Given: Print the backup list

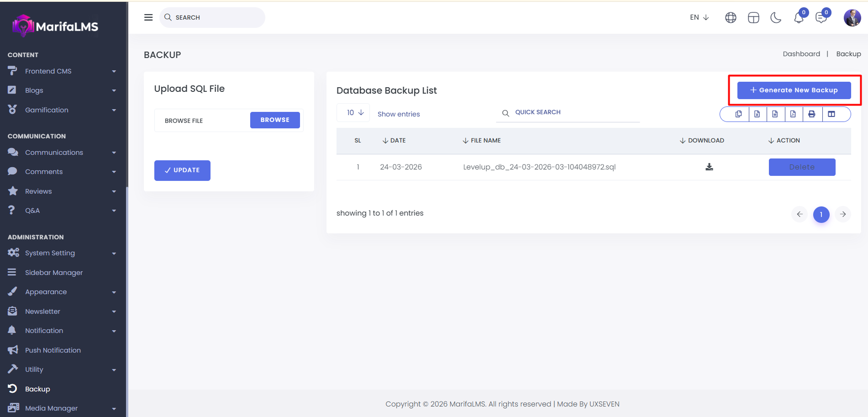Looking at the screenshot, I should tap(811, 114).
